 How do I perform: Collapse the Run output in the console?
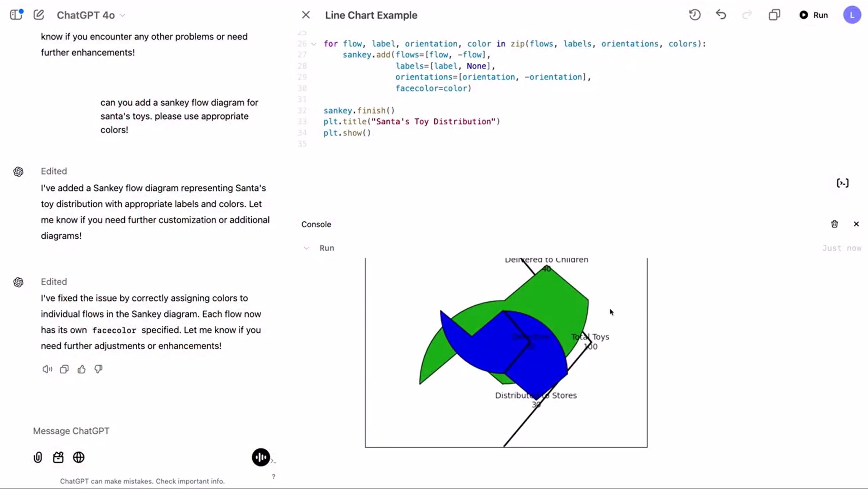coord(307,248)
